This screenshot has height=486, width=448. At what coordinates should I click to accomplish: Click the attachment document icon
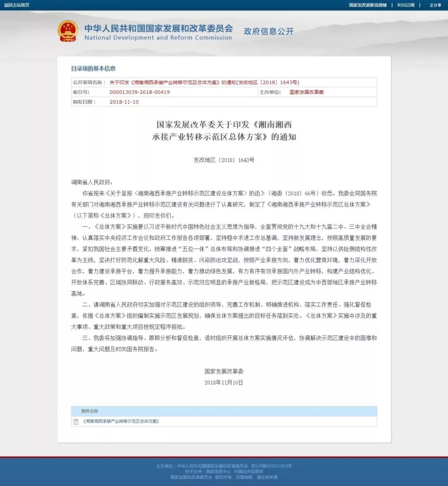click(75, 422)
